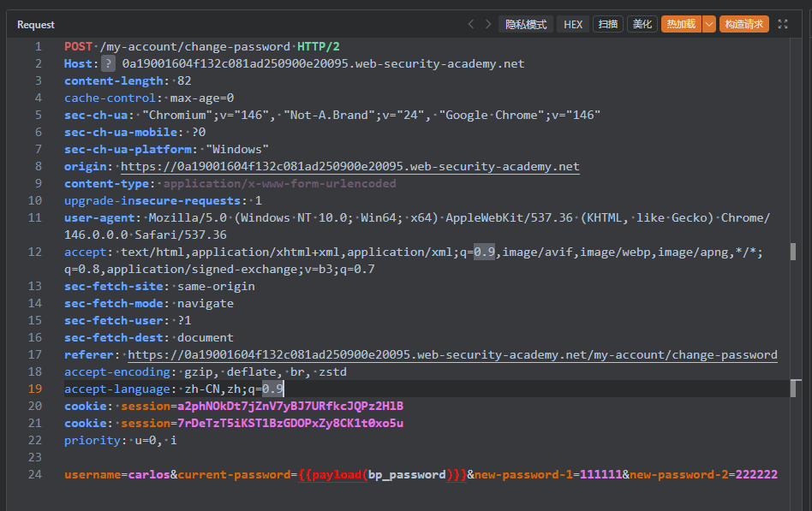This screenshot has width=812, height=511.
Task: Click the payload(bp_password) fuzz tag
Action: coord(383,474)
